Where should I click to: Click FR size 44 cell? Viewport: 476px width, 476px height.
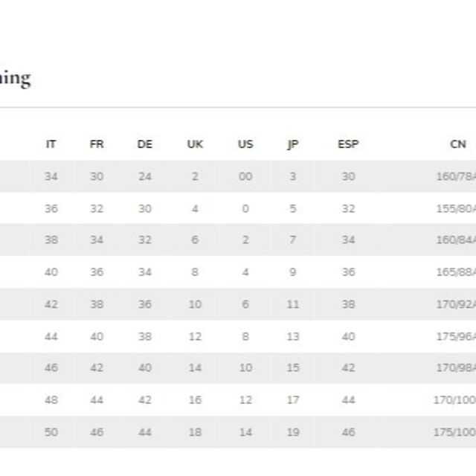click(97, 400)
